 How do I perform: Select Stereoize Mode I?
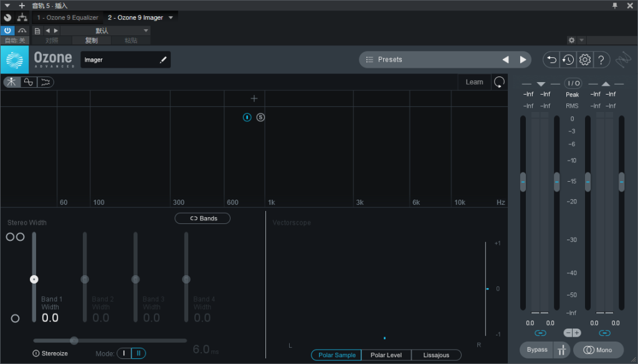click(x=124, y=353)
